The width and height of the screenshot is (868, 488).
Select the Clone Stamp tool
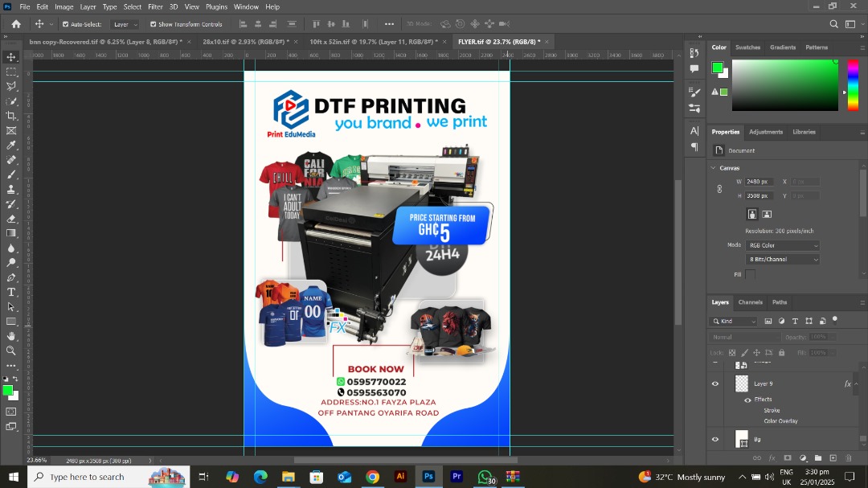(x=11, y=190)
